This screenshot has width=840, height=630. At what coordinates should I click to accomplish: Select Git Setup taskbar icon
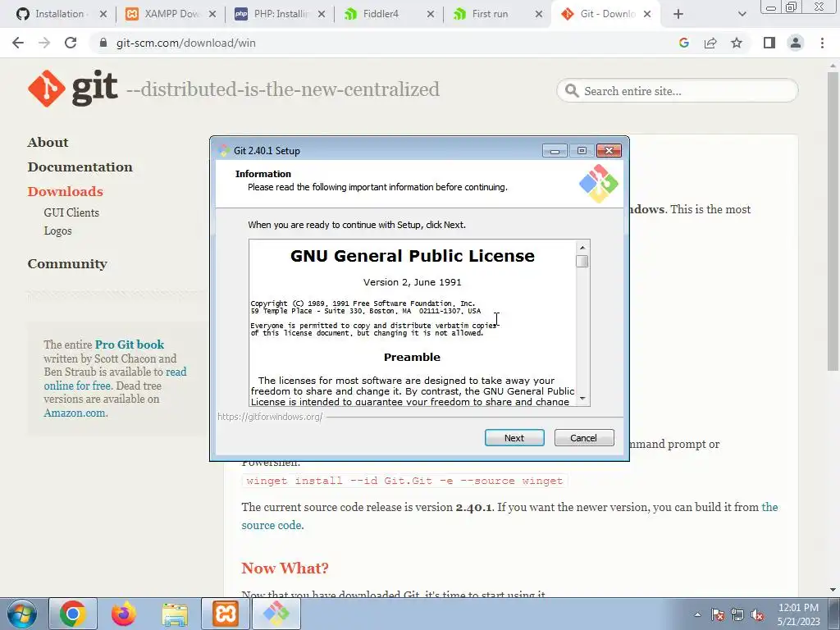[276, 614]
